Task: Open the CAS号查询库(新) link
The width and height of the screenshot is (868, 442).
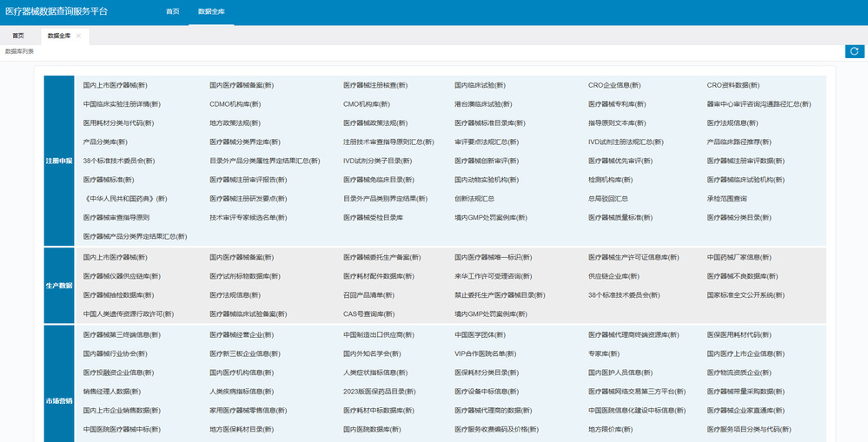Action: (368, 314)
